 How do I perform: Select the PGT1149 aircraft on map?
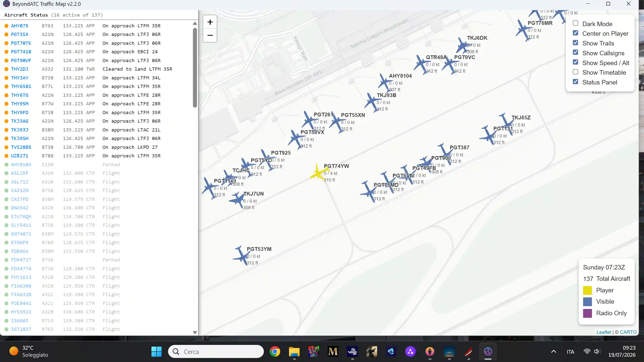click(x=209, y=188)
